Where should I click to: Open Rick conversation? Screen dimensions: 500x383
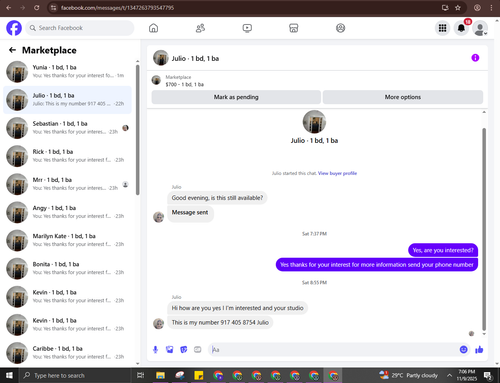(67, 156)
